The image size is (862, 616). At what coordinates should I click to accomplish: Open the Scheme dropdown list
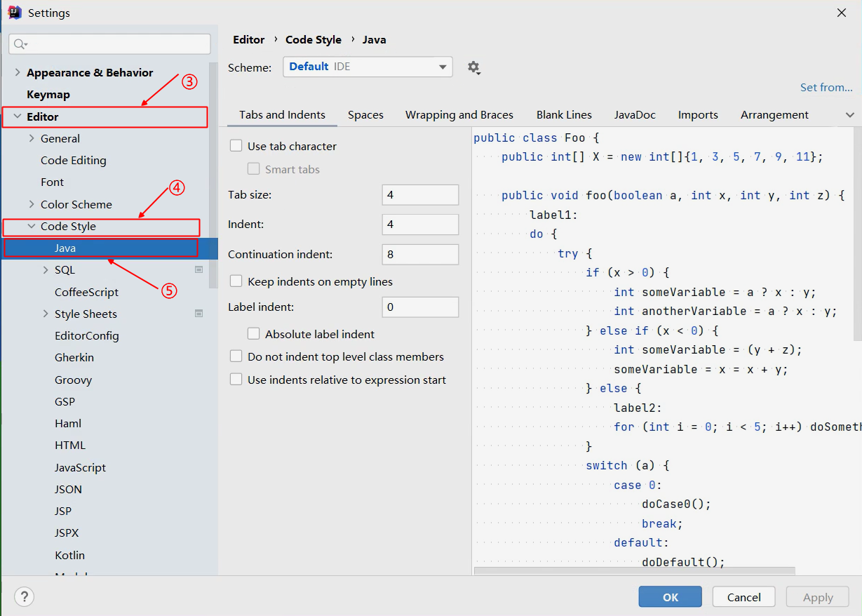pyautogui.click(x=368, y=67)
